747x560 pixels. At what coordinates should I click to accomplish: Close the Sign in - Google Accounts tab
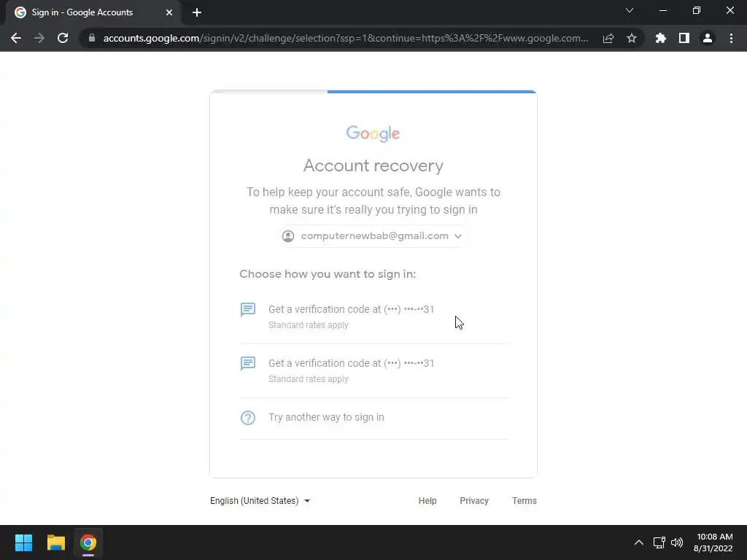click(x=169, y=12)
